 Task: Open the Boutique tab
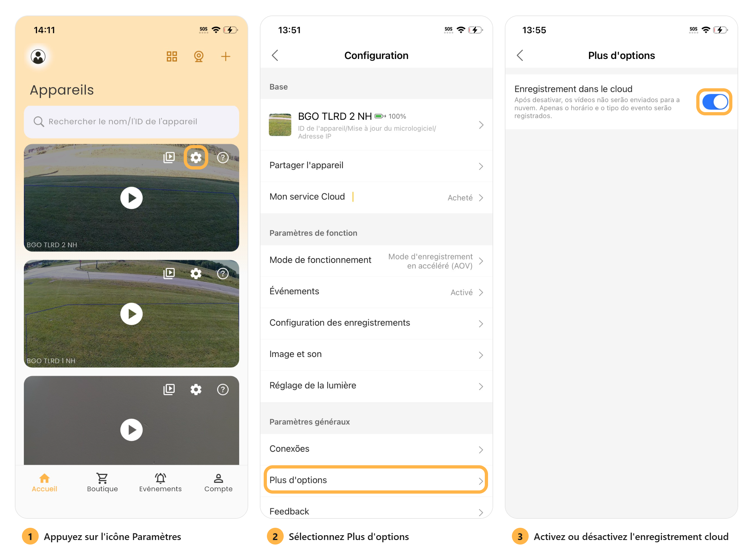103,483
